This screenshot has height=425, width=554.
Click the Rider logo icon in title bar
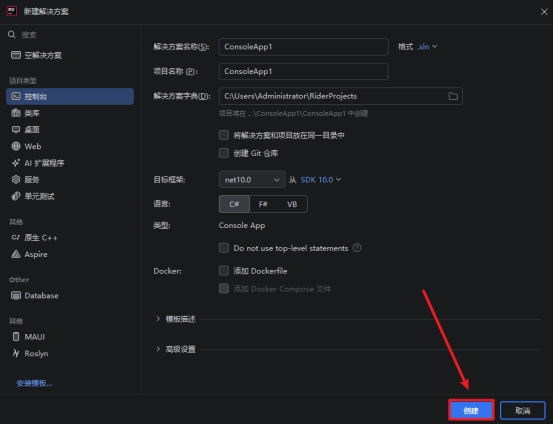point(12,11)
